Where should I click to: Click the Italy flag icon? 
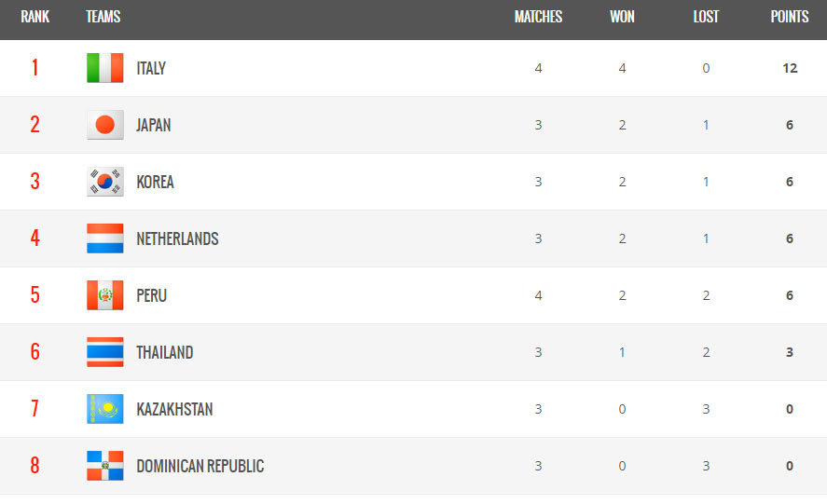[105, 68]
